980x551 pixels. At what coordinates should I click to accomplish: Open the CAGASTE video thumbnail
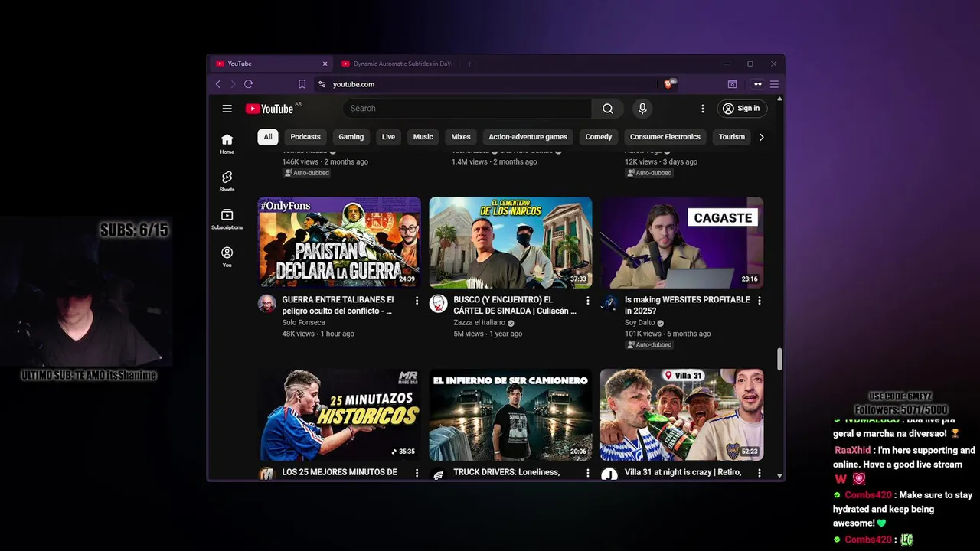681,243
